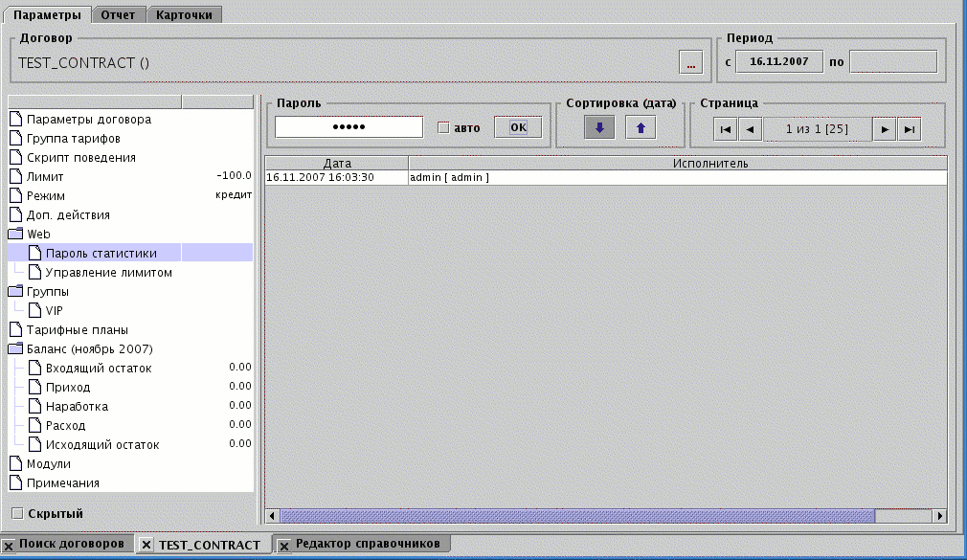Open contract selector with the ... button
The width and height of the screenshot is (967, 560).
tap(690, 63)
